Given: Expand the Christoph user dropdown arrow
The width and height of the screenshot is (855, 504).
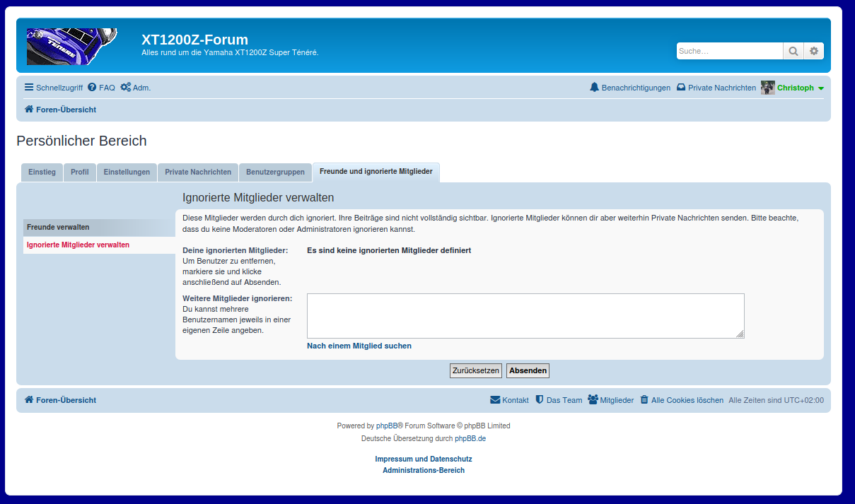Looking at the screenshot, I should pyautogui.click(x=821, y=88).
